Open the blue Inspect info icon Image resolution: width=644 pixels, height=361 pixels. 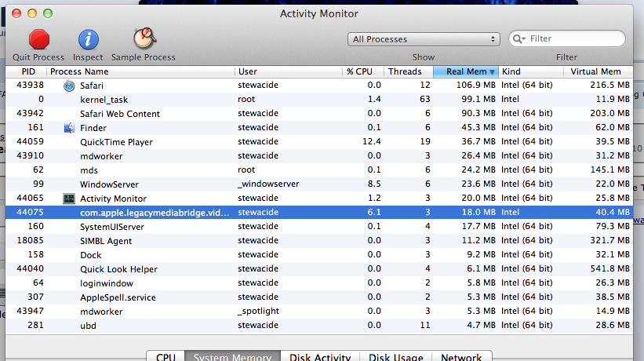point(89,40)
